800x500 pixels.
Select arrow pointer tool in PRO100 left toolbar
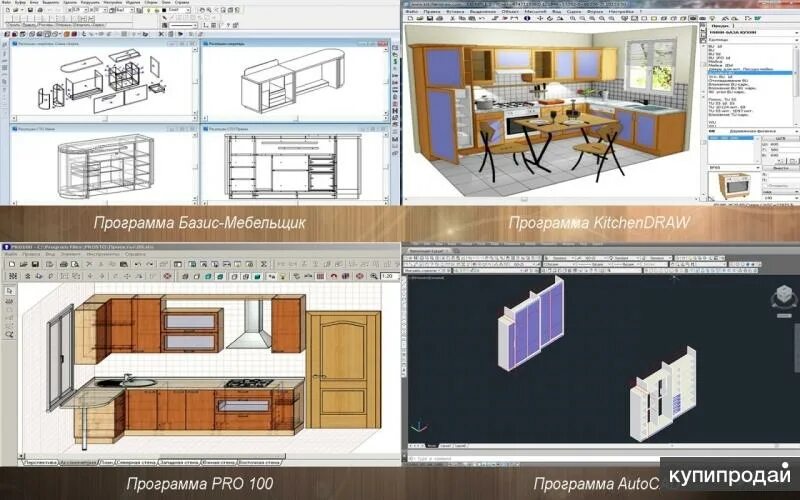point(9,291)
